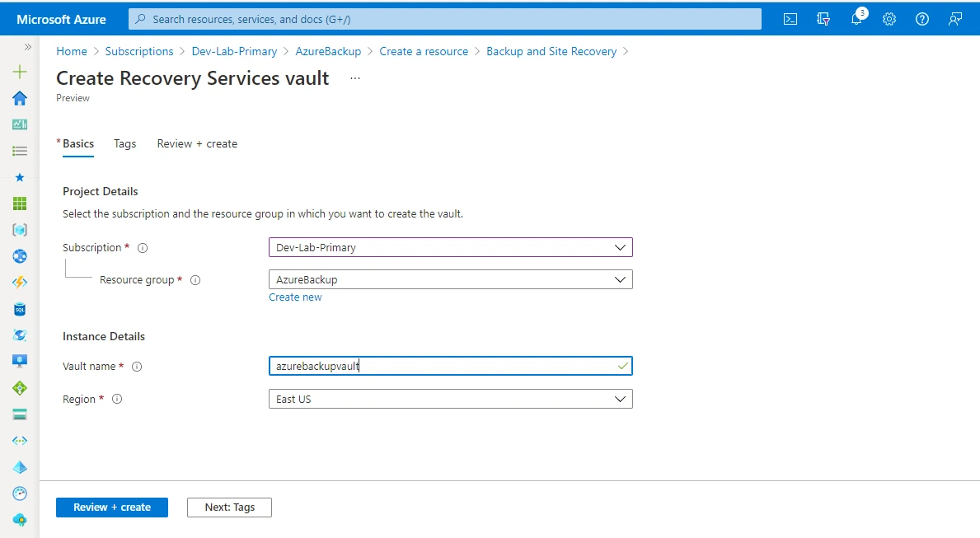Send feedback via the top bar icon
Screen dimensions: 980x538
tap(955, 19)
